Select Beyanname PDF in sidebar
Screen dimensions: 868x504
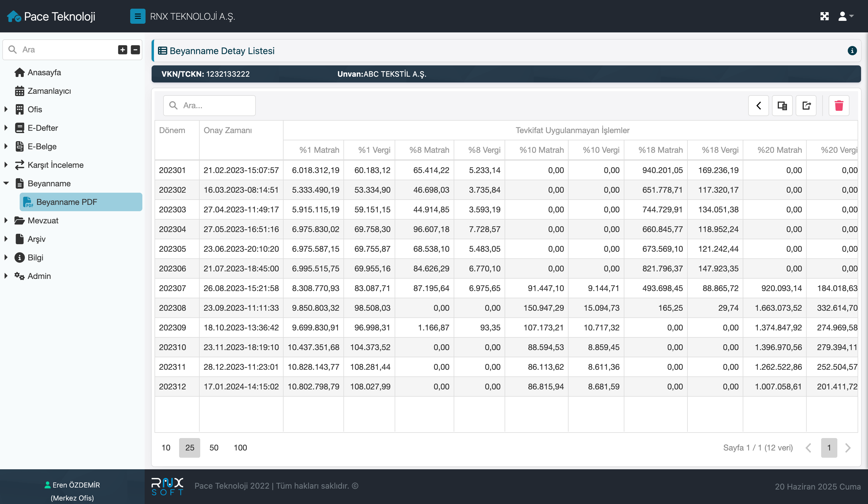tap(67, 202)
